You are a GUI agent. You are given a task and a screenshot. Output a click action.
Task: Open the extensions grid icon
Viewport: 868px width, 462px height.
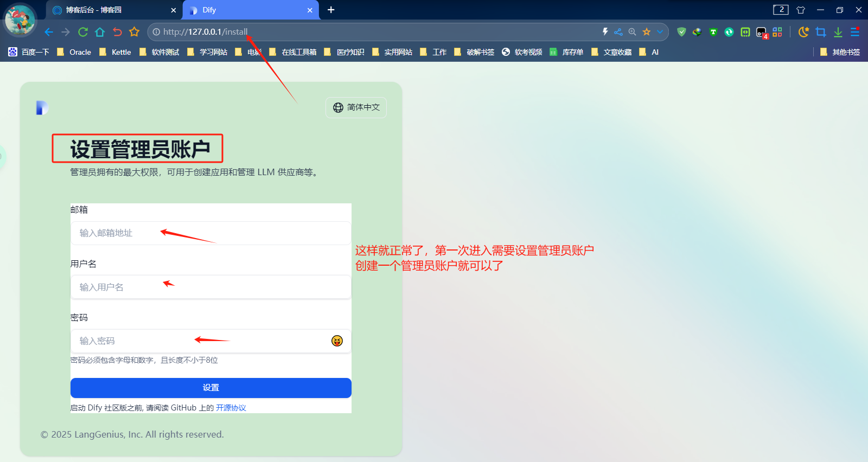(777, 32)
